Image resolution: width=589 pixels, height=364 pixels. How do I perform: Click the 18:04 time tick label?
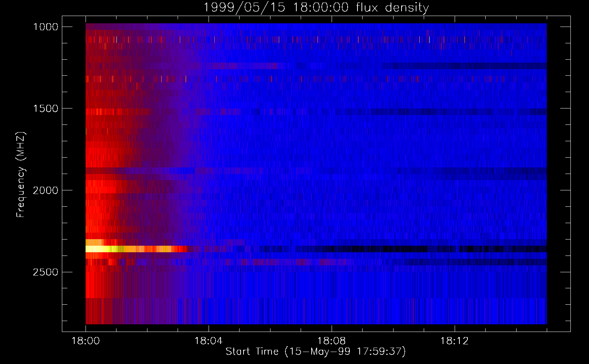(209, 341)
